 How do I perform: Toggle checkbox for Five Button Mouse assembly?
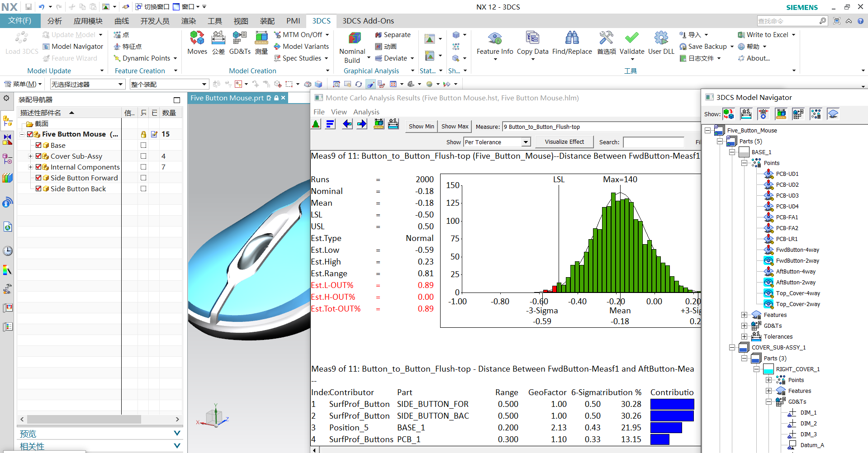30,134
